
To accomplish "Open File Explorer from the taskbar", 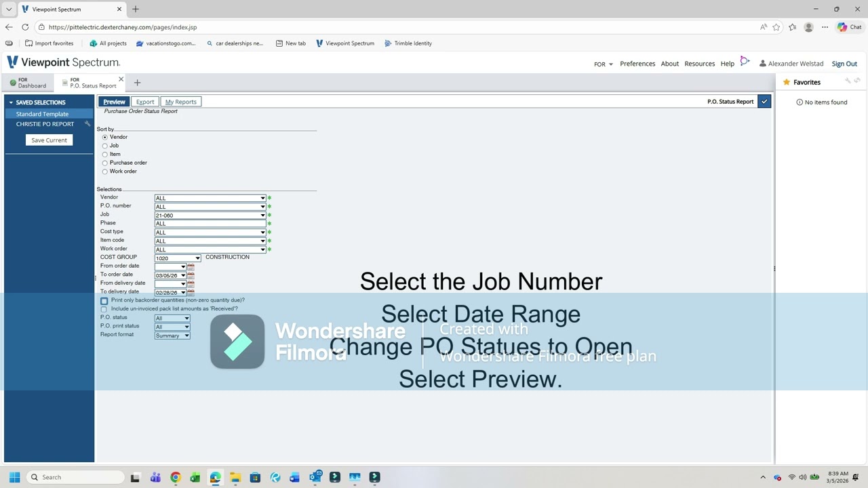I will tap(235, 477).
